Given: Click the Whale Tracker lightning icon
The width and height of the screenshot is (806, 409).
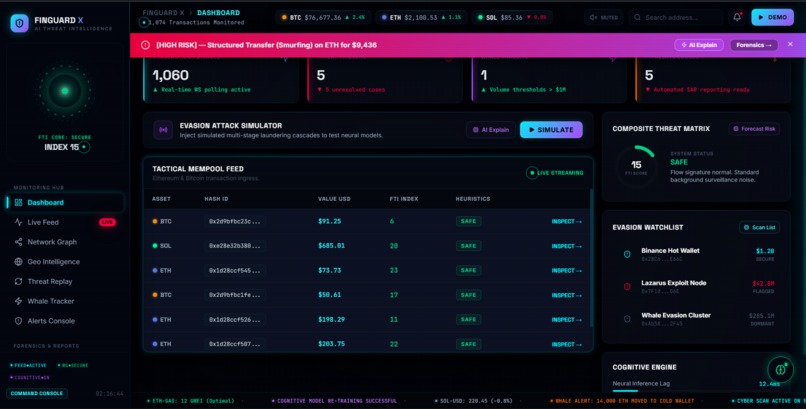Looking at the screenshot, I should pyautogui.click(x=19, y=301).
